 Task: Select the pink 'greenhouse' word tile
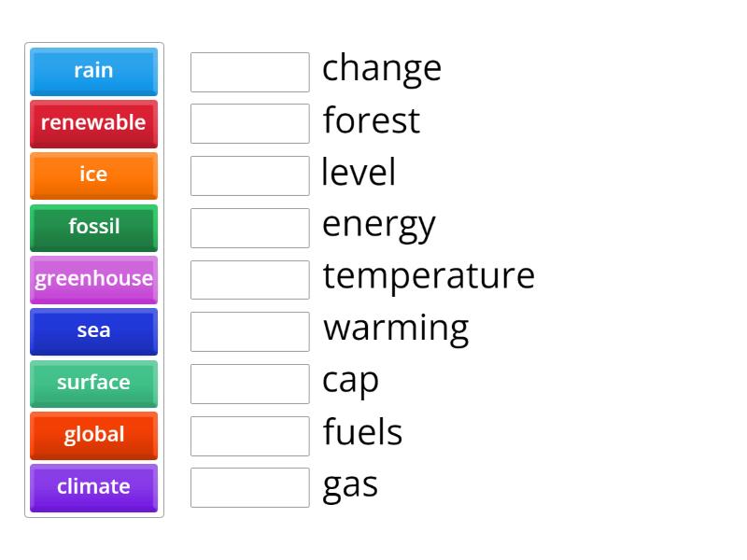93,279
